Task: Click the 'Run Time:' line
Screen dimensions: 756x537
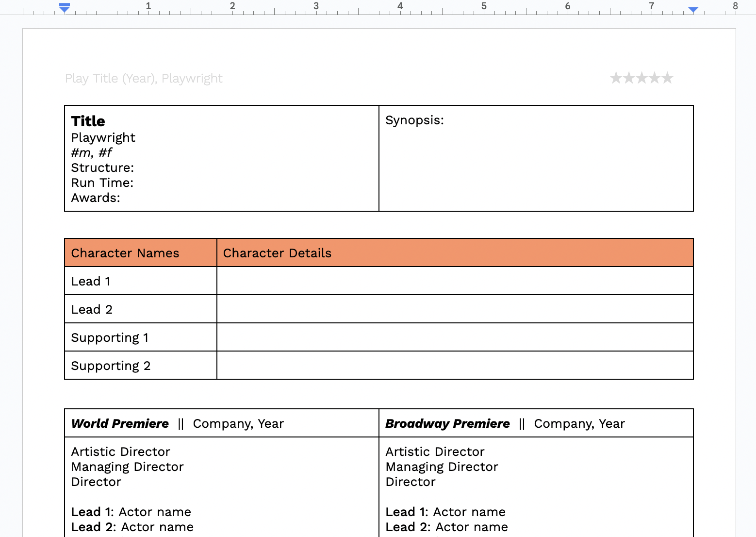Action: 102,183
